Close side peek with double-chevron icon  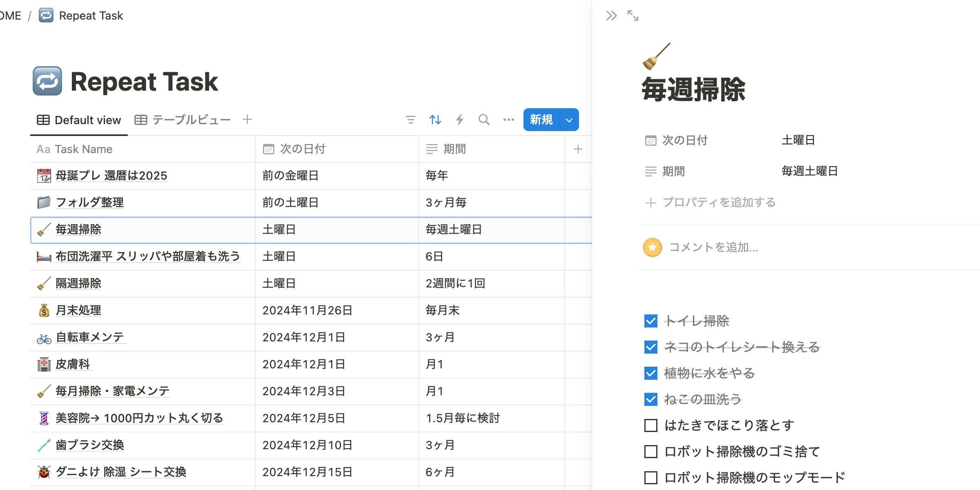[x=612, y=16]
